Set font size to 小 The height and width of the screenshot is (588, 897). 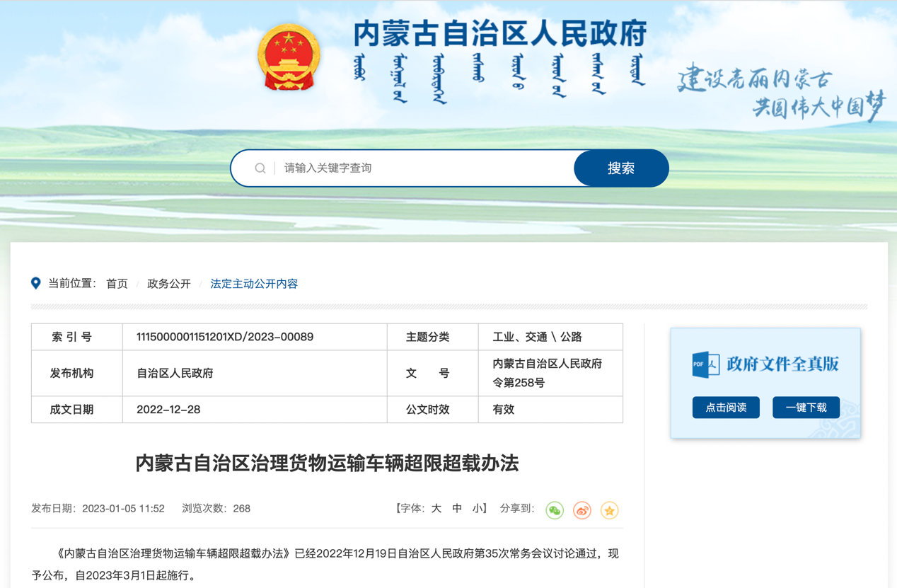(478, 509)
